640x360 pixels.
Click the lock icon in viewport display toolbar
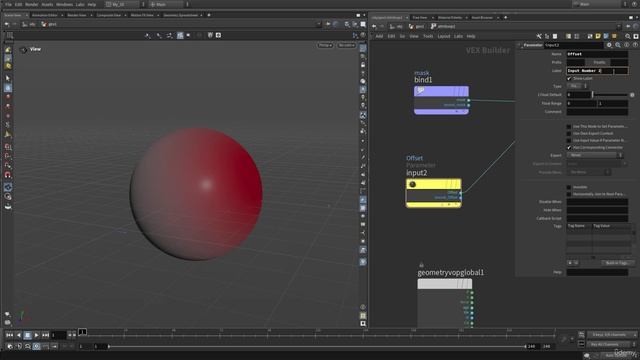click(x=363, y=65)
